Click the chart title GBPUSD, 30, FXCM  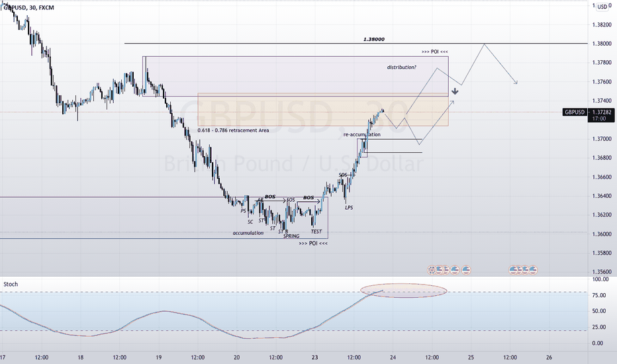tap(28, 7)
